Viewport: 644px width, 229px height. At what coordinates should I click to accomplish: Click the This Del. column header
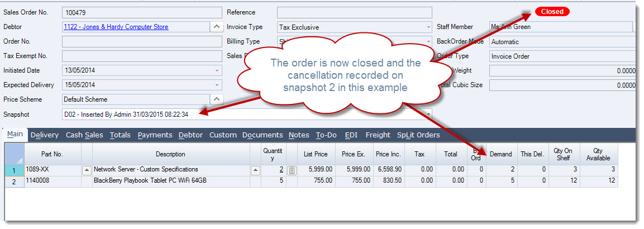(x=533, y=154)
